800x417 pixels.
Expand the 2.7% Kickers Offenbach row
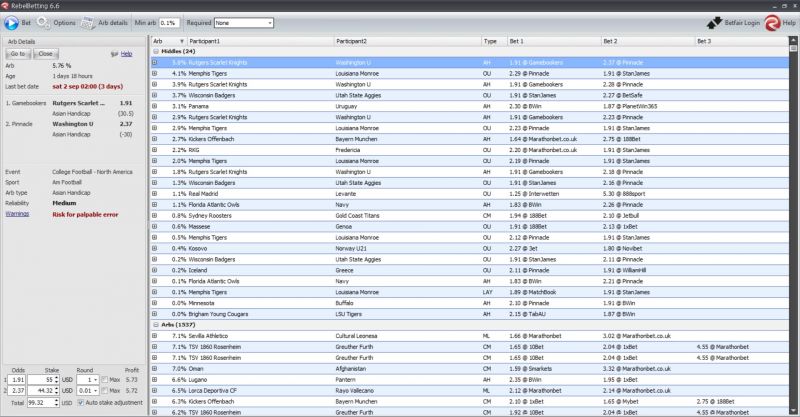155,139
